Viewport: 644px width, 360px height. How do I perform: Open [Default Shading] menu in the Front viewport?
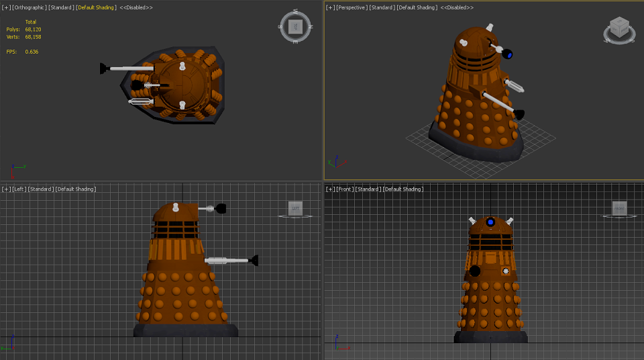coord(403,189)
